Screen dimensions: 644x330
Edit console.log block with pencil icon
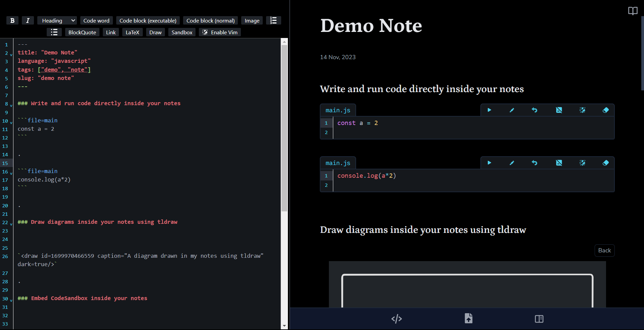512,163
